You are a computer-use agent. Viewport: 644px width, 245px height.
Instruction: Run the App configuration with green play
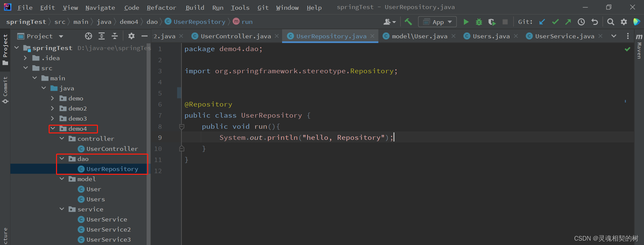click(466, 22)
